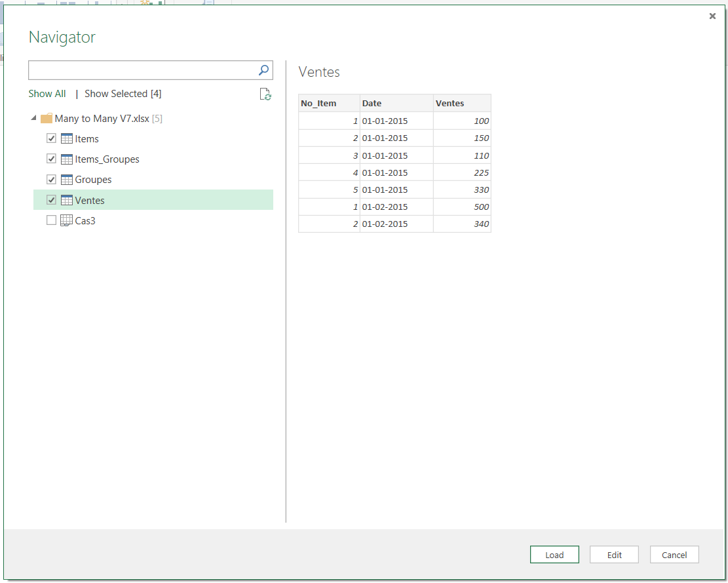Uncheck the Items_Groupes checkbox
Image resolution: width=728 pixels, height=583 pixels.
coord(51,159)
